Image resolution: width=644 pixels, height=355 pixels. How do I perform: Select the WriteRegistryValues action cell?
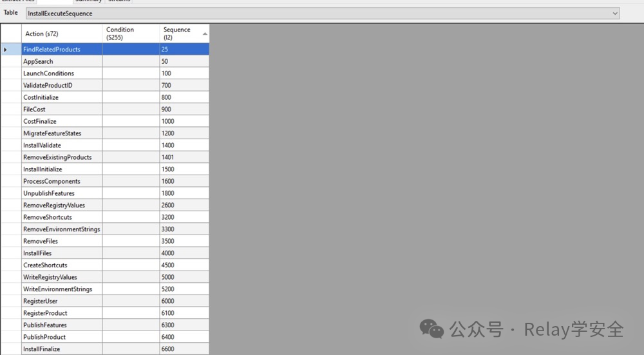coord(62,277)
